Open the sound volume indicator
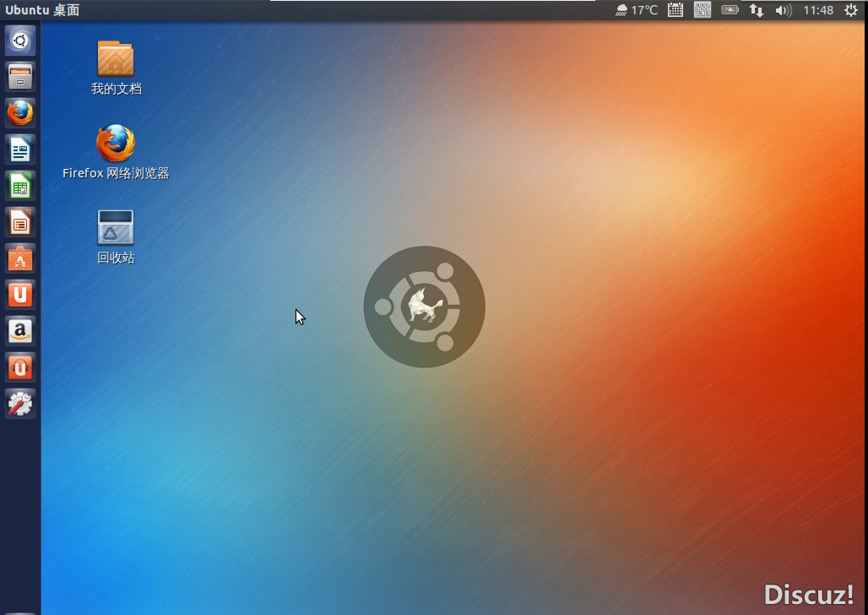 click(784, 10)
